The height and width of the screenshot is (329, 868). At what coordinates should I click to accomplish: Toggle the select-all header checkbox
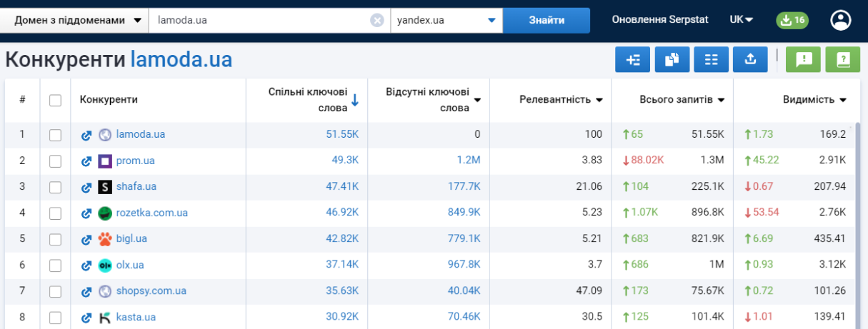(55, 100)
